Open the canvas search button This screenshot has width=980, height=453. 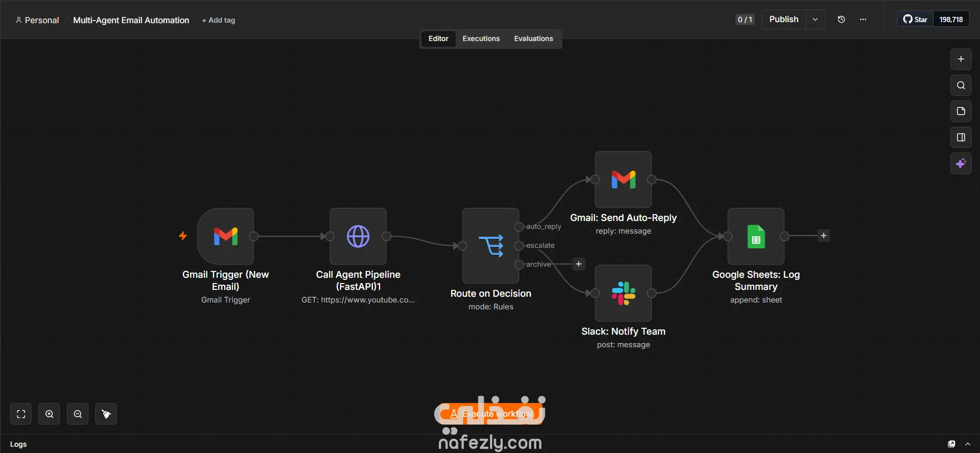click(x=961, y=85)
